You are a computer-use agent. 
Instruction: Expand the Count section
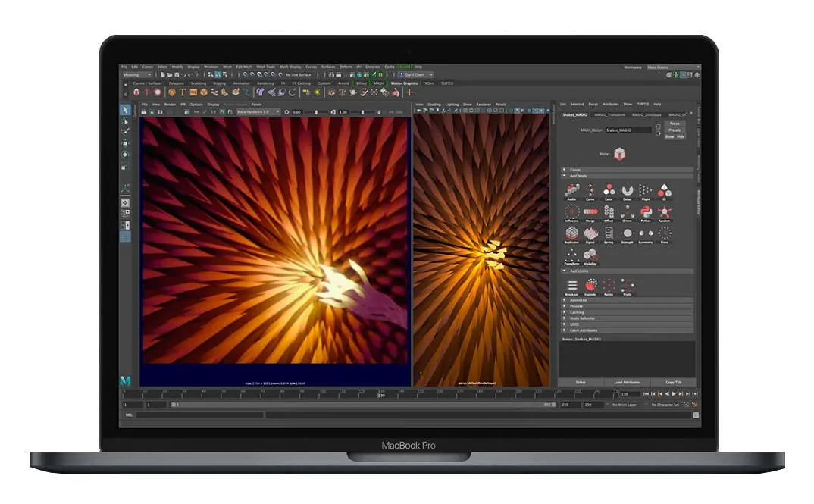point(627,170)
